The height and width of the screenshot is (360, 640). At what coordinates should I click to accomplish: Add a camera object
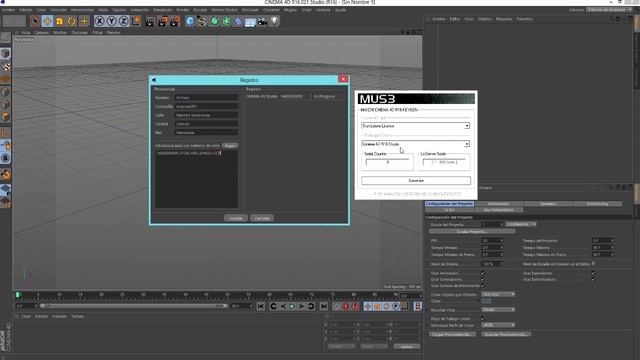pos(262,21)
